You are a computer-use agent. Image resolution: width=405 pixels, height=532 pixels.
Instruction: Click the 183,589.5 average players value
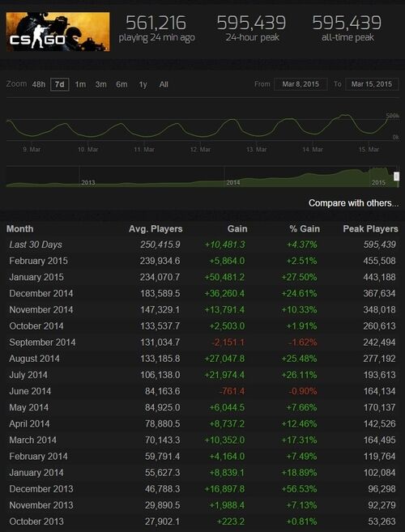click(x=160, y=293)
